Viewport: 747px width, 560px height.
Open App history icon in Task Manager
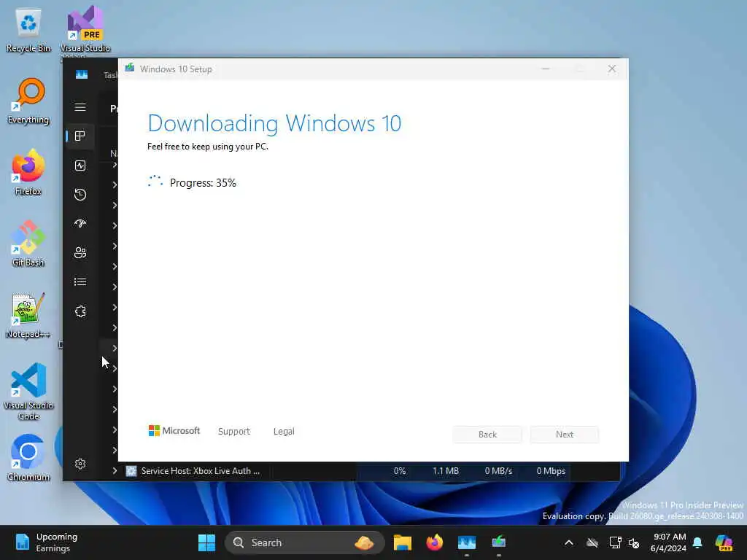click(x=80, y=194)
